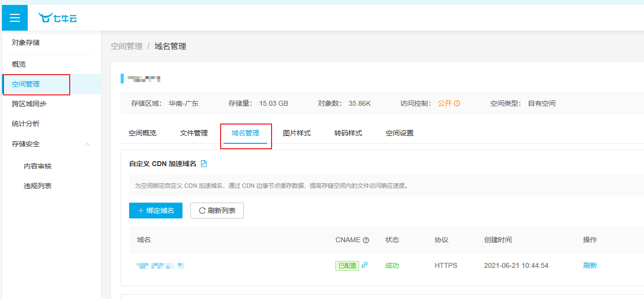Switch to the 文件管理 tab
This screenshot has height=299, width=644.
pyautogui.click(x=194, y=133)
